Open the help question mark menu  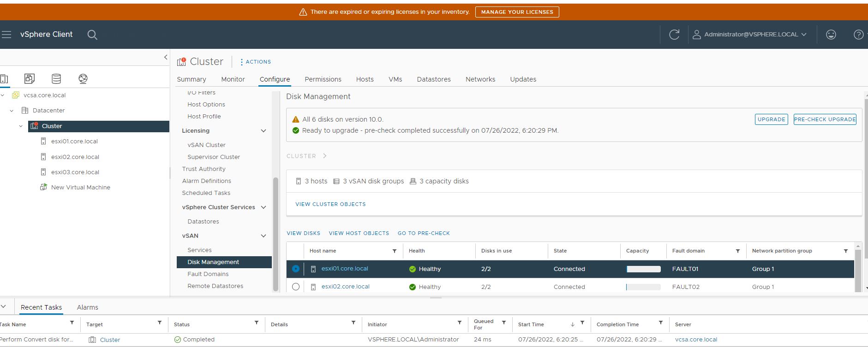click(858, 35)
